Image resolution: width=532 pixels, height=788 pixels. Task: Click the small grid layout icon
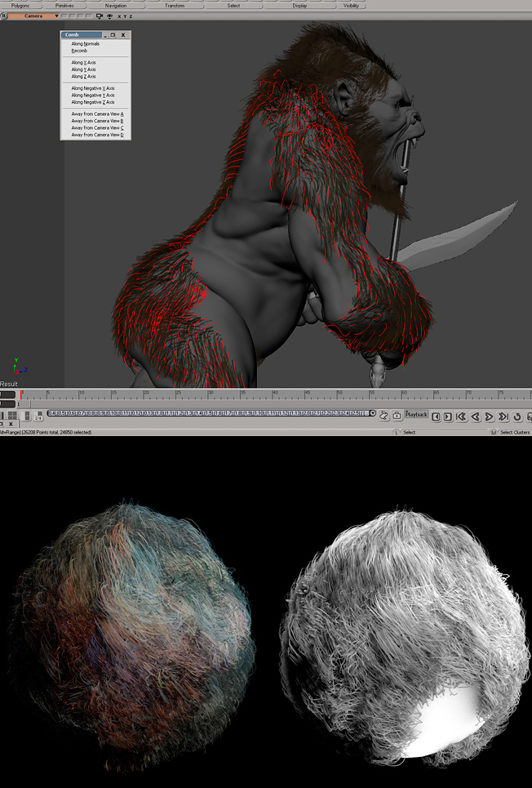[38, 416]
